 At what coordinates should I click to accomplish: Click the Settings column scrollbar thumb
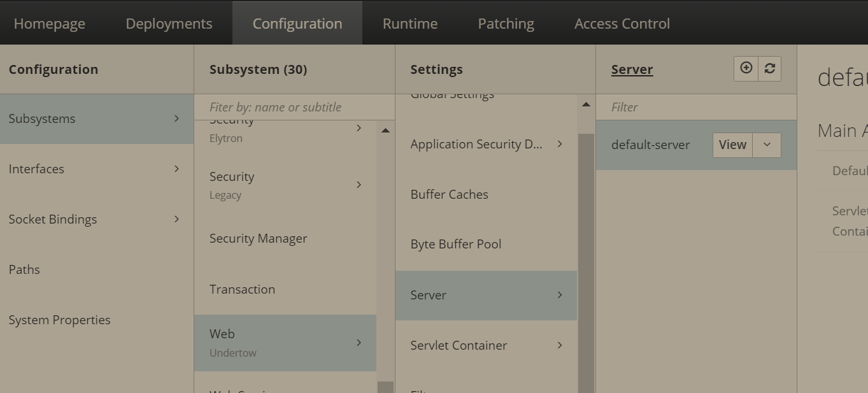[x=586, y=263]
